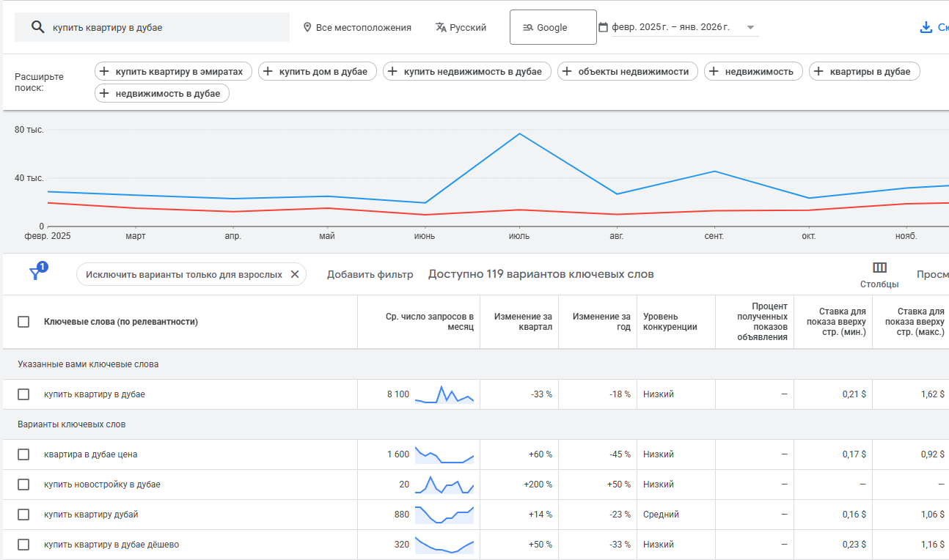Check the 'купить квартиру в дубае' row checkbox
This screenshot has height=560, width=949.
pyautogui.click(x=23, y=394)
